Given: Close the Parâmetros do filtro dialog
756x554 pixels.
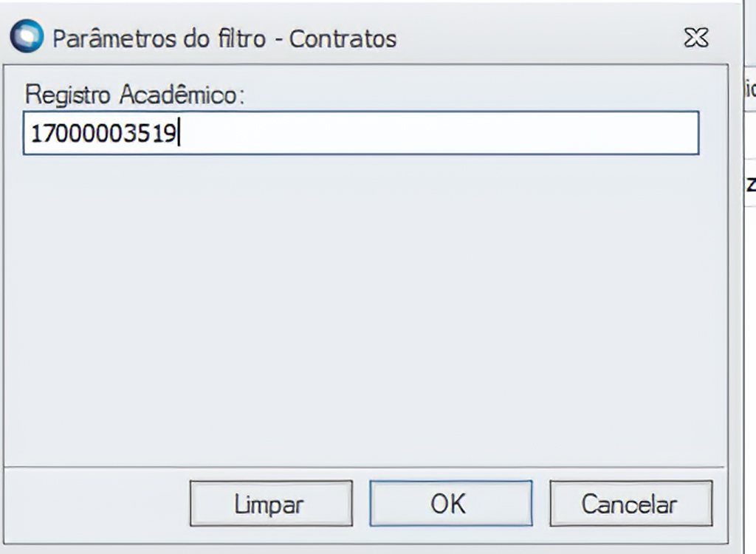Looking at the screenshot, I should [x=696, y=38].
